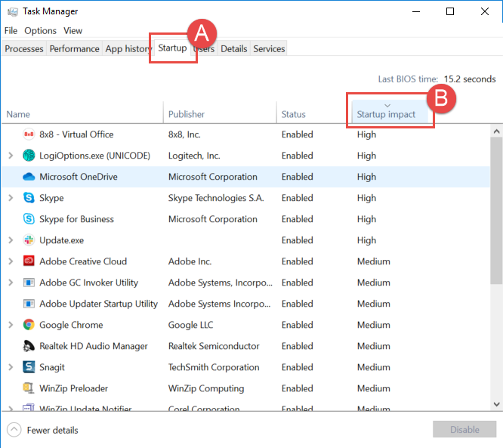Switch to the App history tab
Screen dimensions: 503x448
coord(128,49)
